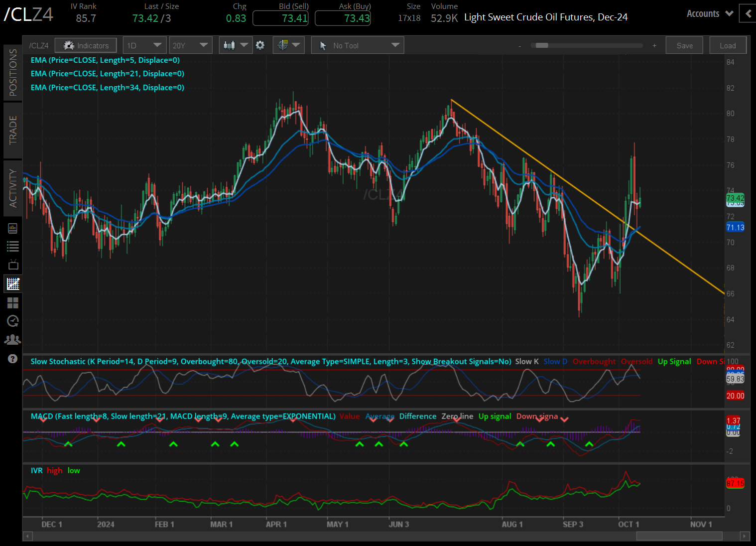Expand the No Tool drawing selector
The image size is (756, 546).
pyautogui.click(x=358, y=45)
